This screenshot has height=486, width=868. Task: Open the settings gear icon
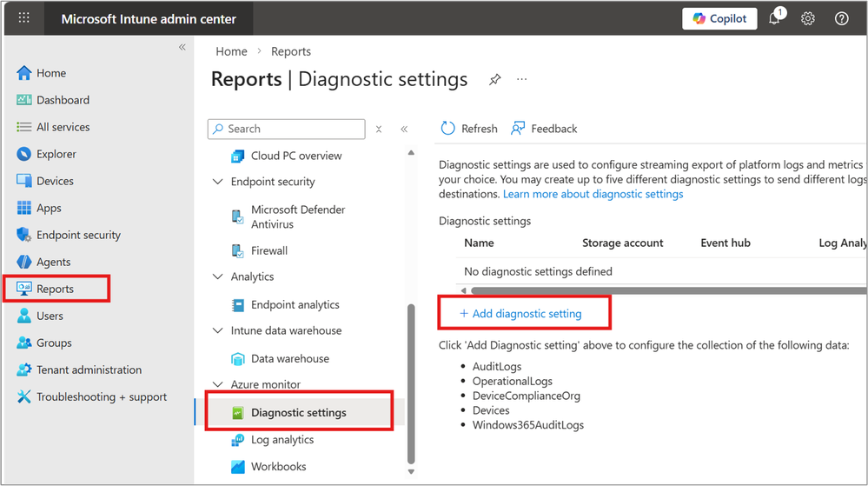808,18
